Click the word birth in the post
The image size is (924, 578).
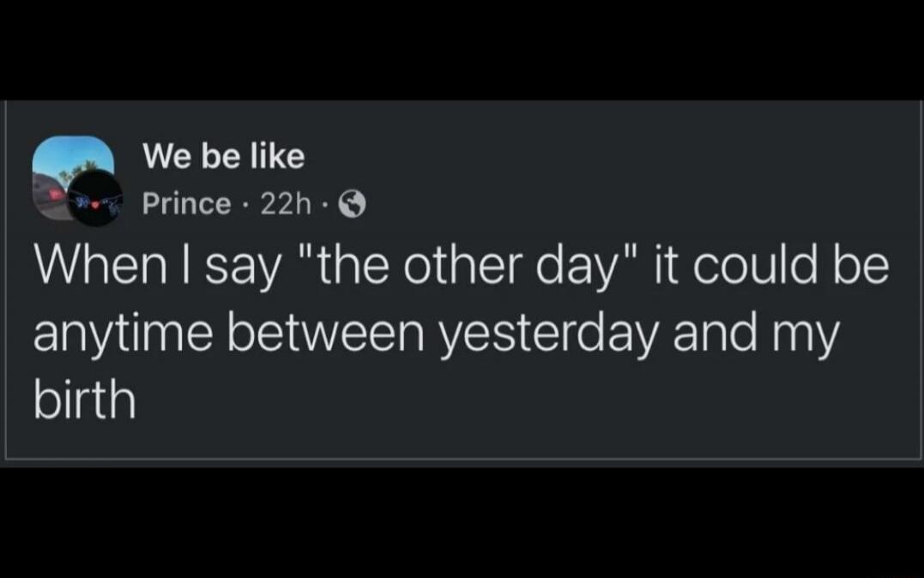pyautogui.click(x=83, y=399)
